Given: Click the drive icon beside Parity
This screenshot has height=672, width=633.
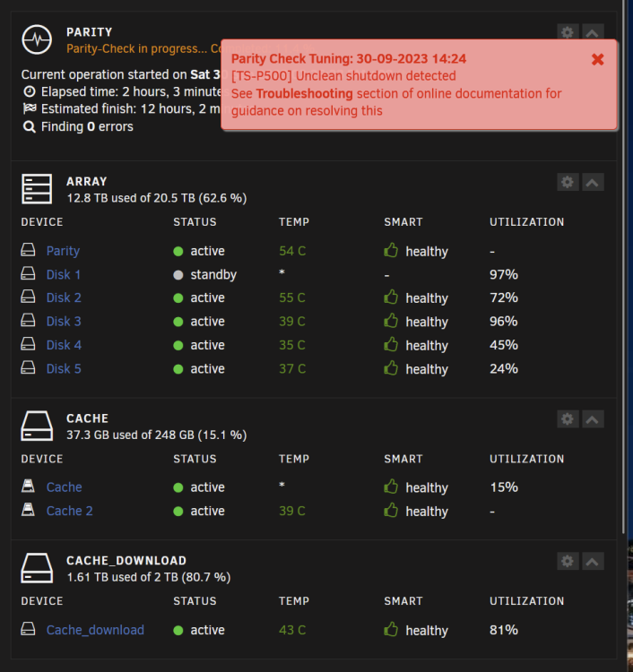Looking at the screenshot, I should [29, 250].
